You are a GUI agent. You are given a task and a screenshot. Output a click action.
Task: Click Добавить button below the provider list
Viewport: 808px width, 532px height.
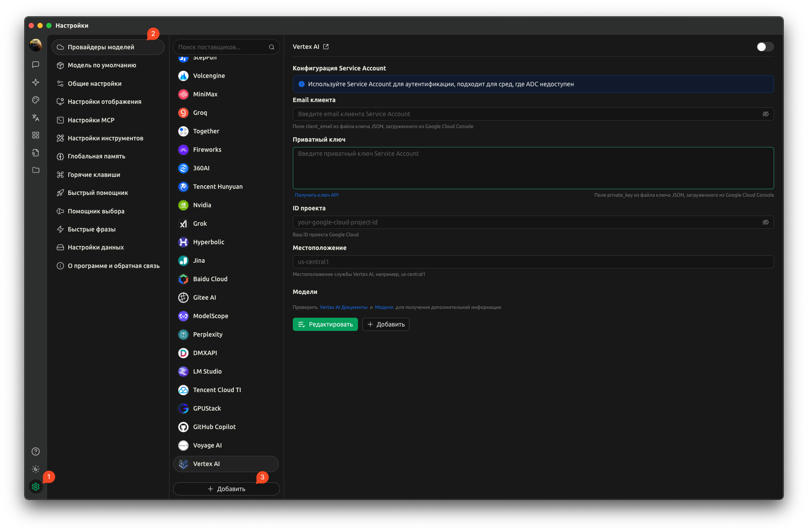click(x=226, y=489)
